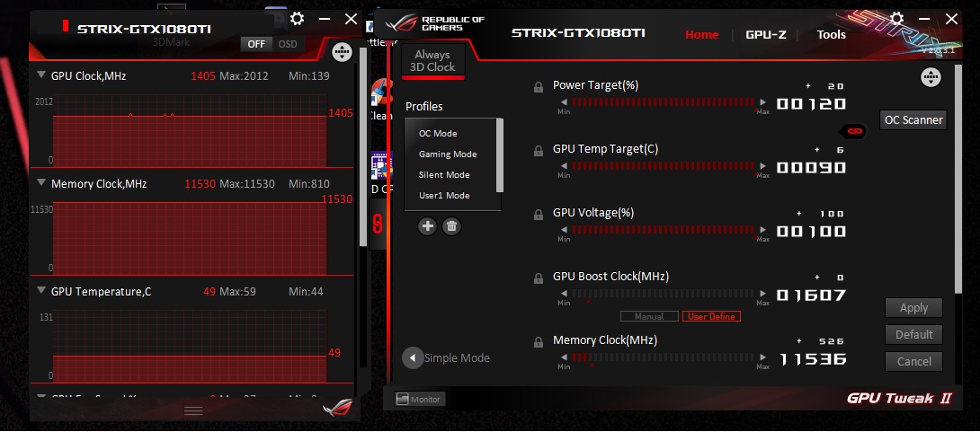
Task: Delete profile with trash icon
Action: [x=451, y=226]
